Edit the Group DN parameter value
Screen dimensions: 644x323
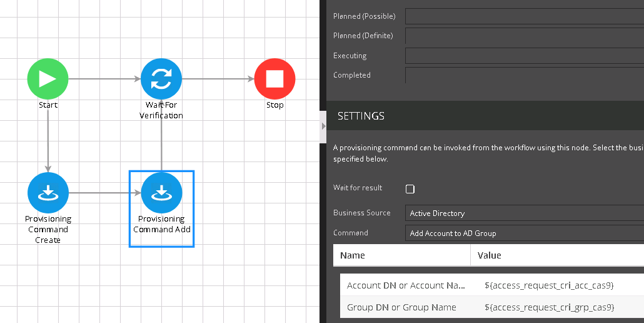coord(549,307)
